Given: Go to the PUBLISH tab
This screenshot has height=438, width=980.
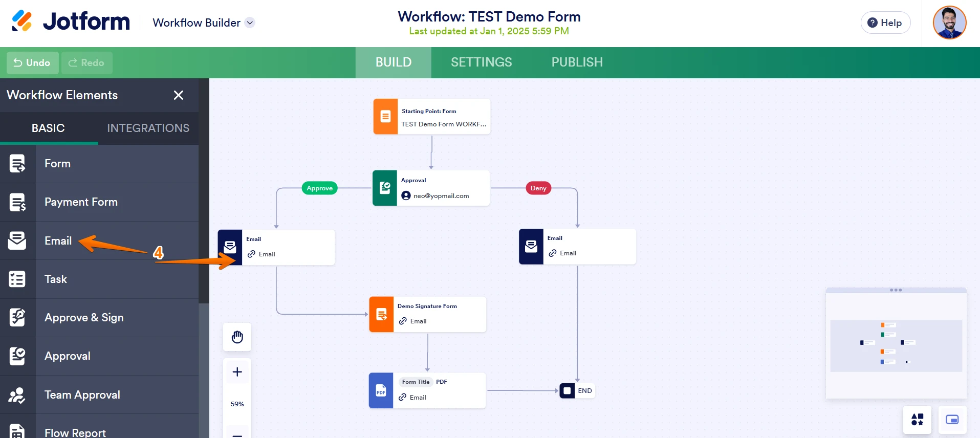Looking at the screenshot, I should [577, 62].
